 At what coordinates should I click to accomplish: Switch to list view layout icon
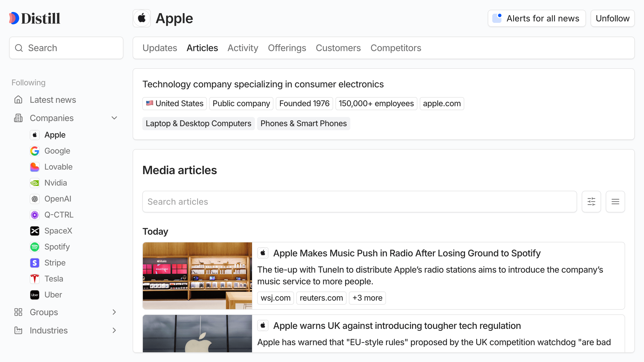(615, 202)
